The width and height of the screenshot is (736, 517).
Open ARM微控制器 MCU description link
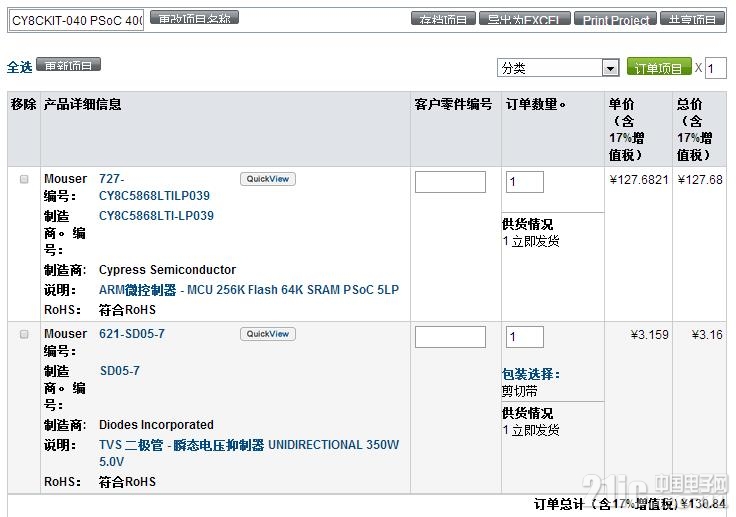coord(249,290)
